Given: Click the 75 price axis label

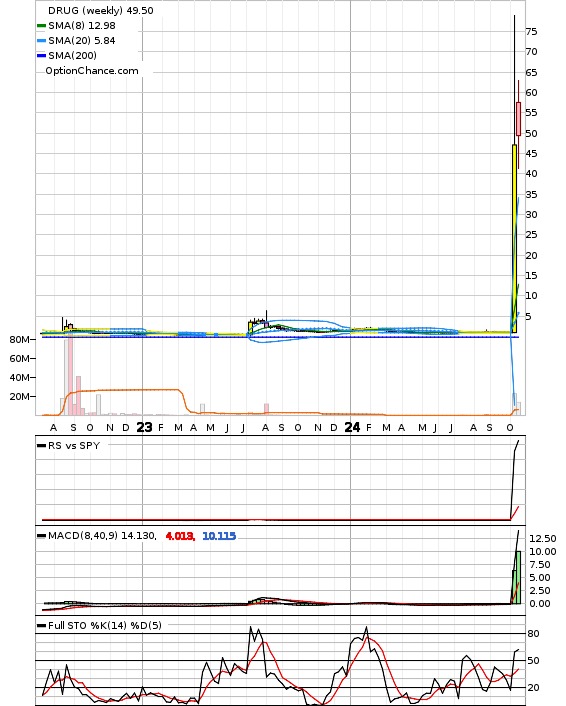Looking at the screenshot, I should (x=531, y=32).
